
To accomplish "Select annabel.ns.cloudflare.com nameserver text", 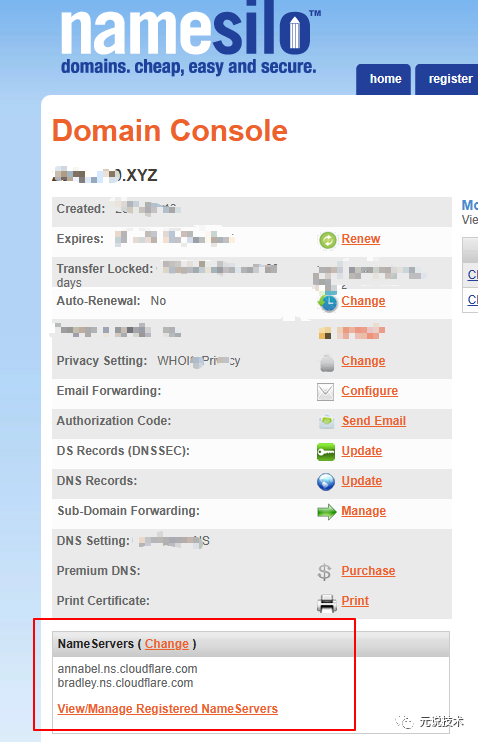I will pos(127,669).
